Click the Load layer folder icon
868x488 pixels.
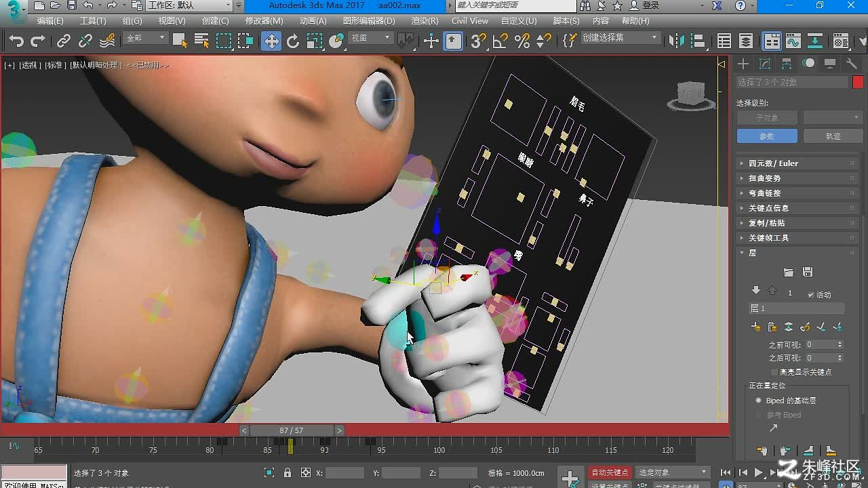coord(788,272)
